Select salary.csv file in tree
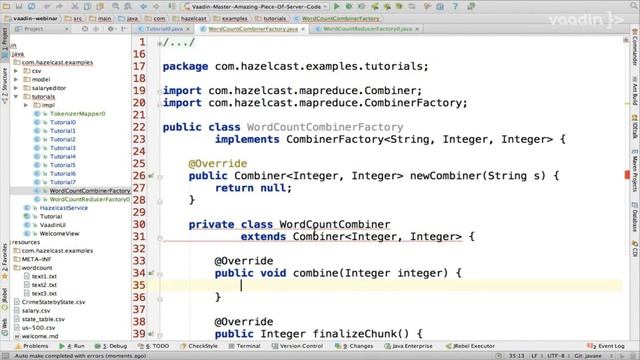This screenshot has width=640, height=360. click(36, 311)
